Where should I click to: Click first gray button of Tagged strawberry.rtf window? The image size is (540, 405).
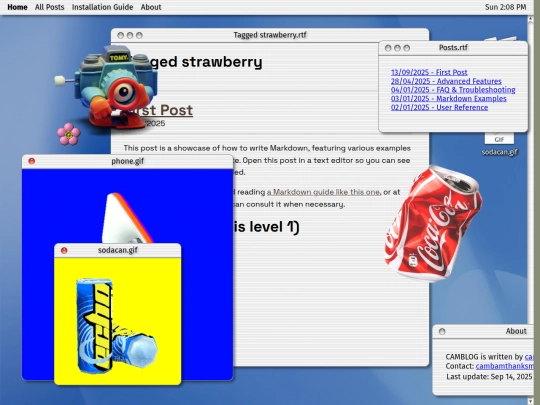(121, 35)
